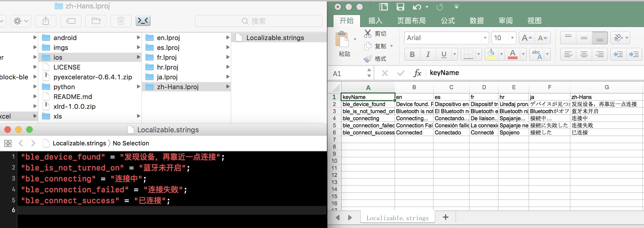Switch to the 页面布局 ribbon tab
The width and height of the screenshot is (644, 228).
coord(411,21)
